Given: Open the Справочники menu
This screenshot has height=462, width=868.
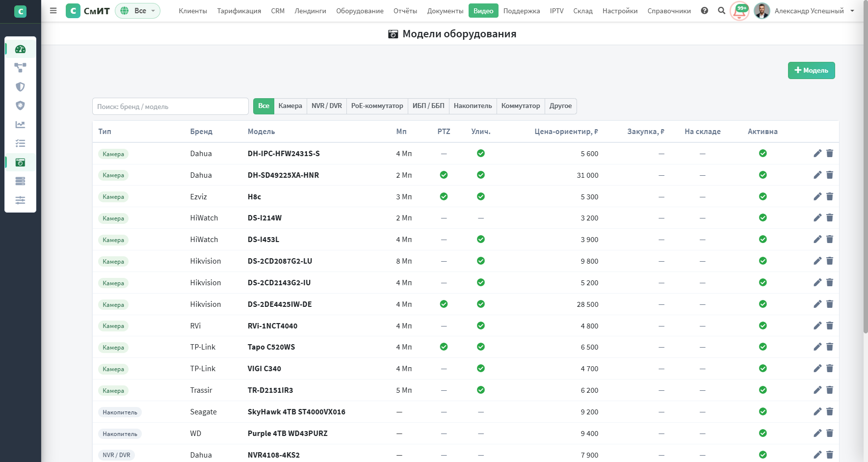Looking at the screenshot, I should (x=669, y=11).
